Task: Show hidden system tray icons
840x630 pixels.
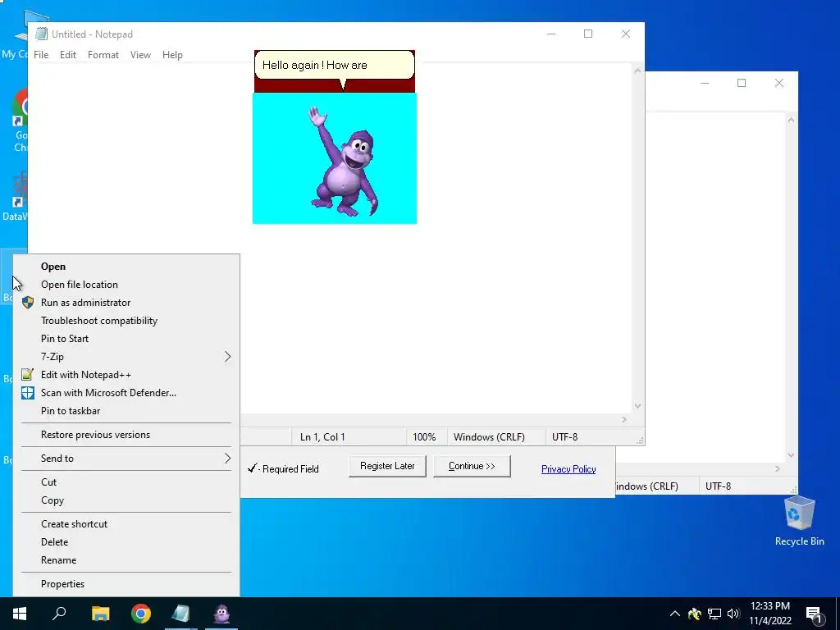Action: (675, 614)
